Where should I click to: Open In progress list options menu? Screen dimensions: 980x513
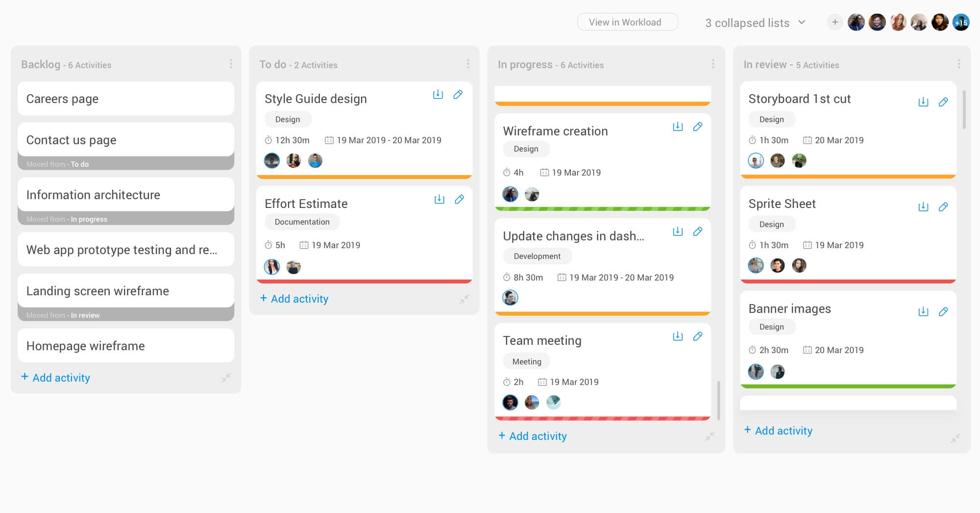tap(713, 64)
